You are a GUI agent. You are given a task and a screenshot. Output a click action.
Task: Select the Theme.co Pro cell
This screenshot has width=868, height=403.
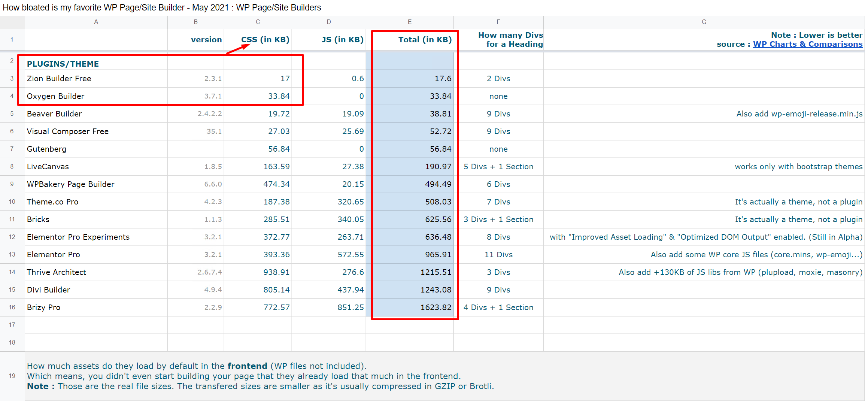click(96, 202)
